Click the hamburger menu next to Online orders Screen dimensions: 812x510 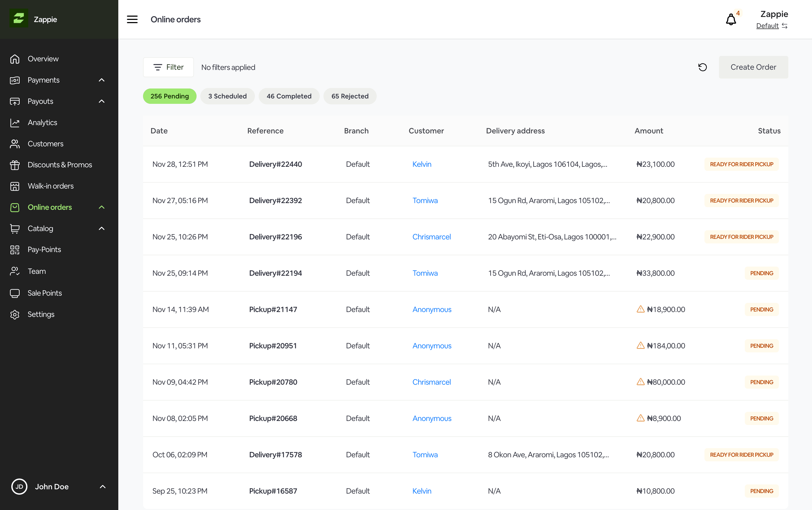tap(132, 19)
